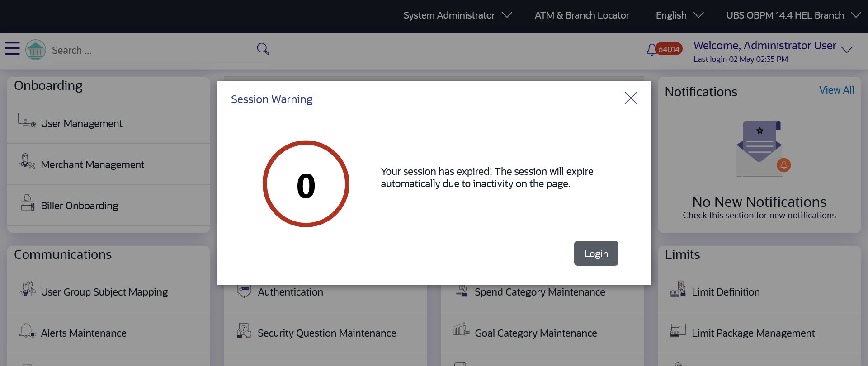Open Authentication
Viewport: 868px width, 366px height.
click(290, 292)
